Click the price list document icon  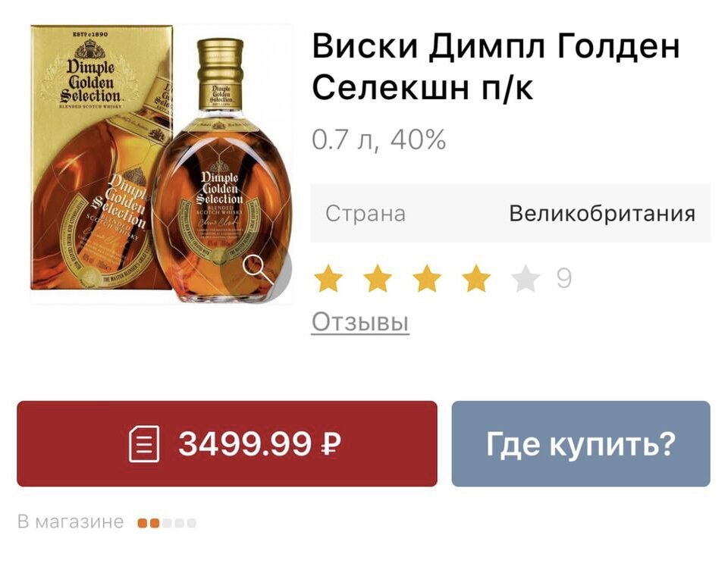coord(144,444)
